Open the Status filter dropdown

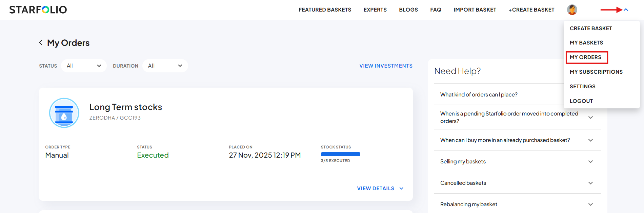pos(84,66)
